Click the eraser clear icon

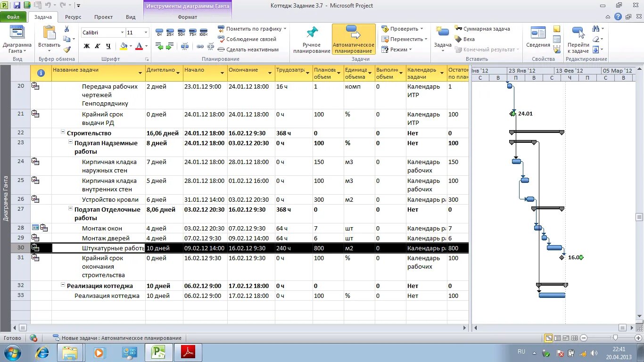point(596,39)
